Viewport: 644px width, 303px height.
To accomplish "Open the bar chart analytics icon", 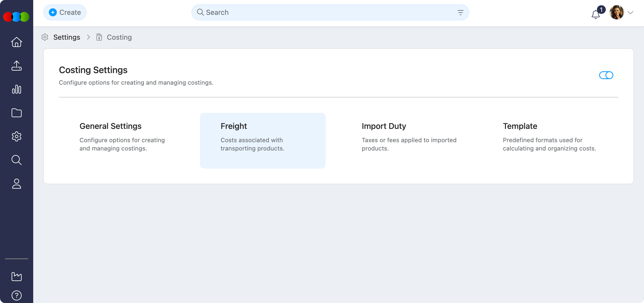I will point(17,89).
